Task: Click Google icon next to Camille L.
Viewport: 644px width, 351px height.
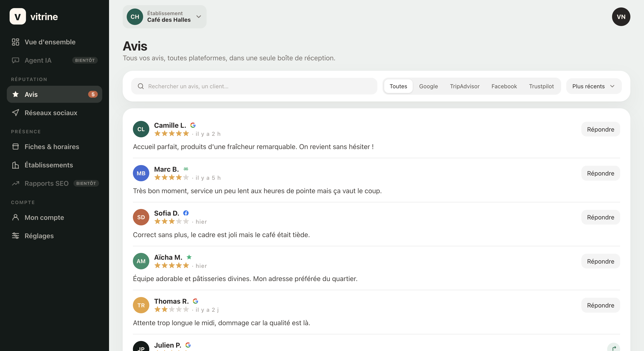Action: click(193, 125)
